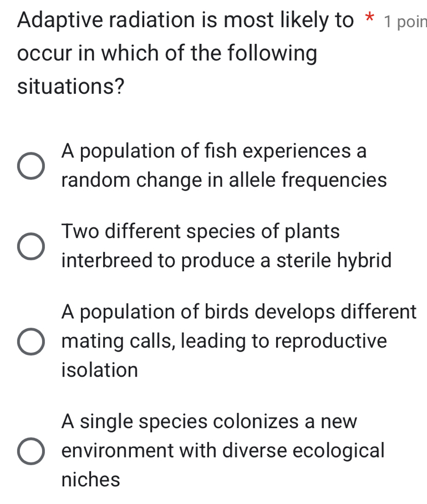Click the red required asterisk
427x504 pixels.
tap(369, 18)
